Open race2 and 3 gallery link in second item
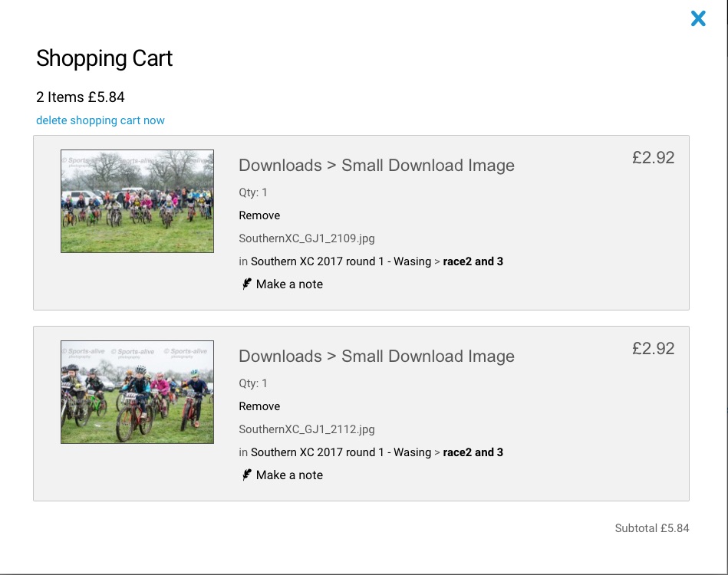 [x=473, y=452]
